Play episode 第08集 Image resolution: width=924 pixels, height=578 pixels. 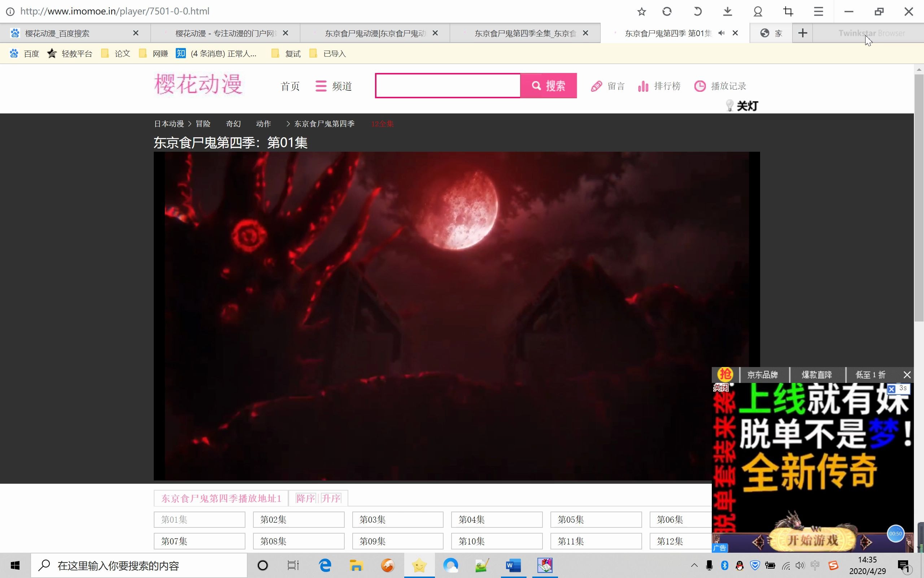298,541
